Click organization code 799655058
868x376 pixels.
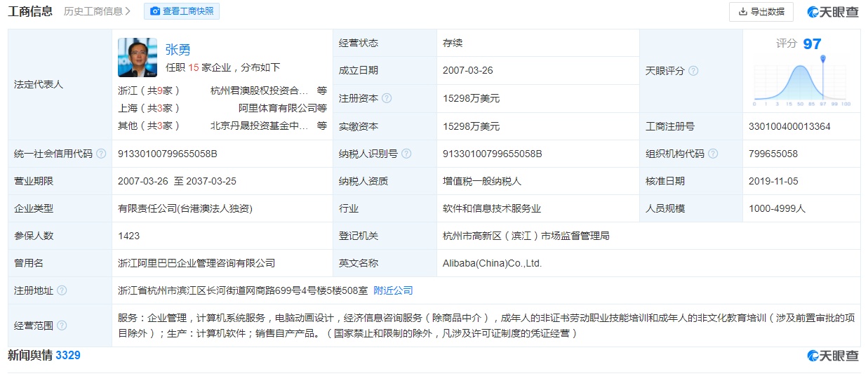(x=773, y=154)
